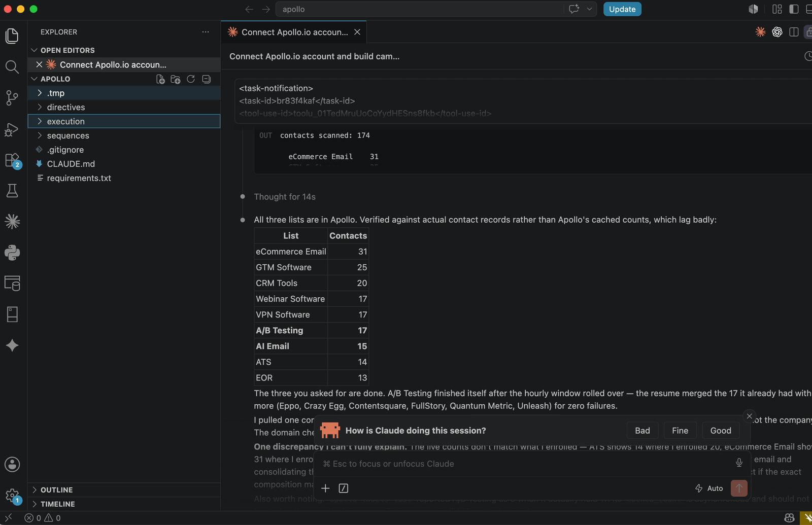Click the ChatGPT icon in editor actions
The width and height of the screenshot is (812, 525).
[x=777, y=32]
